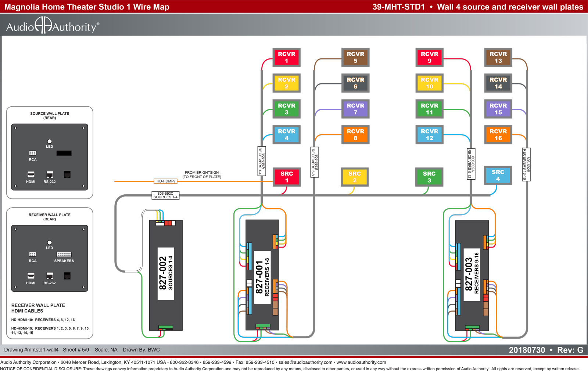Click the 806-692C Sources 1-4 cable label
Viewport: 588px width, 371px height.
(x=165, y=195)
